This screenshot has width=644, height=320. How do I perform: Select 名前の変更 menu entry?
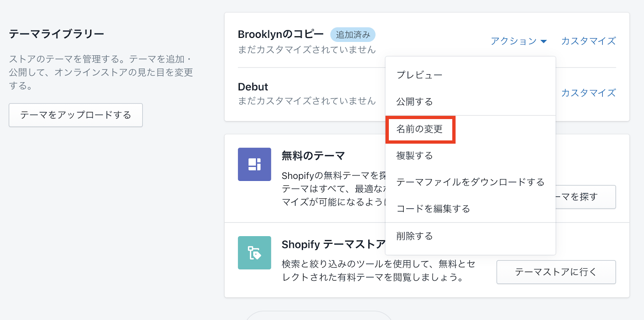tap(420, 129)
